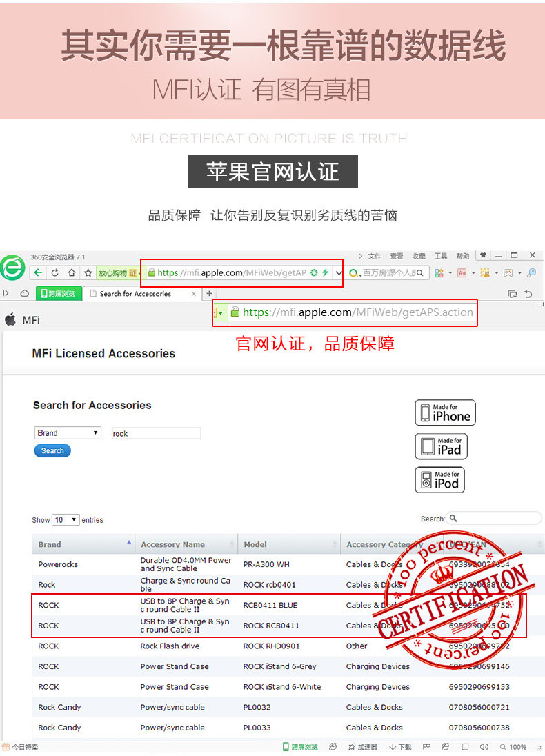This screenshot has height=756, width=545.
Task: Open the 帮助 menu
Action: click(x=463, y=256)
